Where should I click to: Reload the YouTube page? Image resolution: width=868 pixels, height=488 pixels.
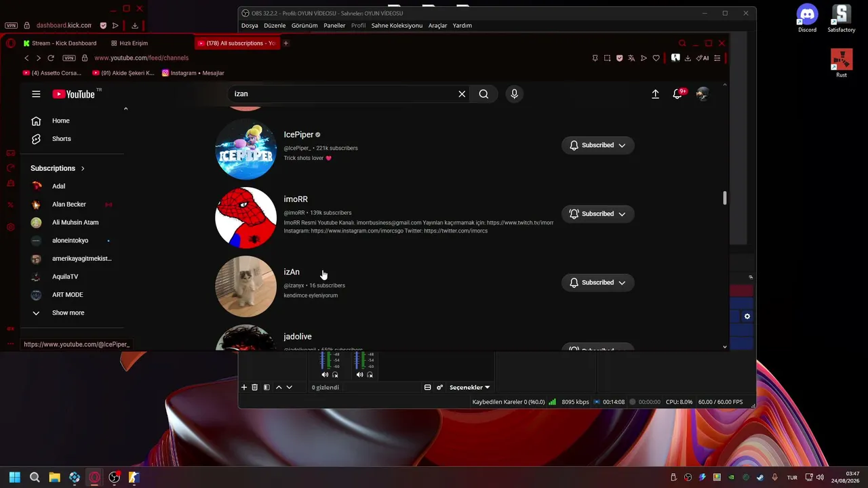pos(51,58)
